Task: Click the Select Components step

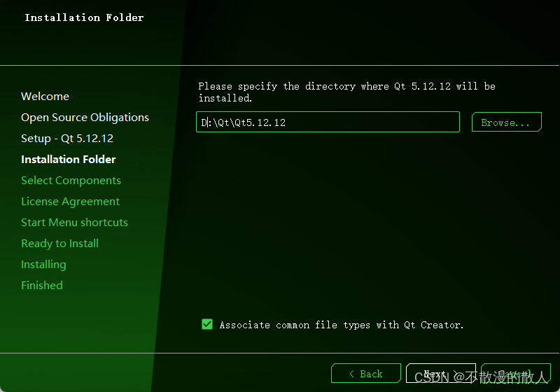Action: tap(71, 181)
